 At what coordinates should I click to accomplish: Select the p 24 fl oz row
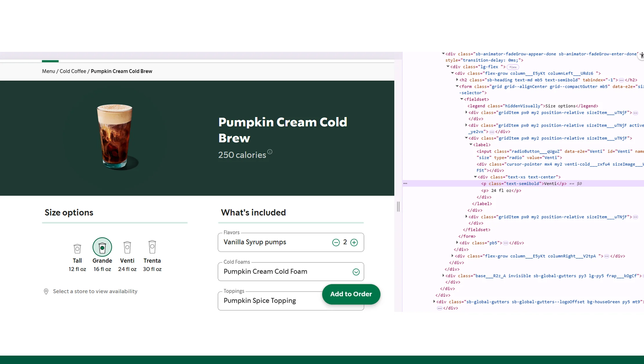(501, 191)
